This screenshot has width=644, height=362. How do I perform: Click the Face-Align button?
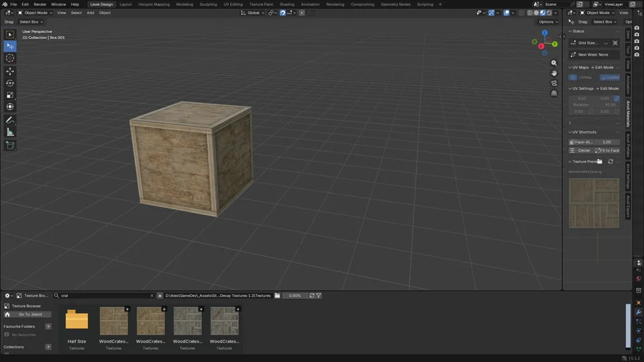[x=581, y=142]
